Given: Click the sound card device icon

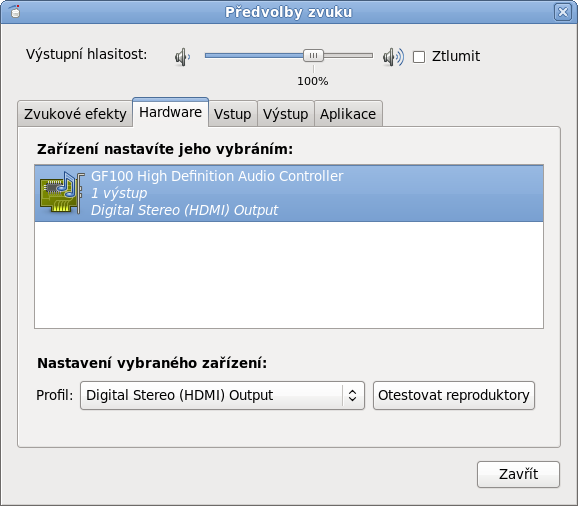Looking at the screenshot, I should (x=62, y=193).
